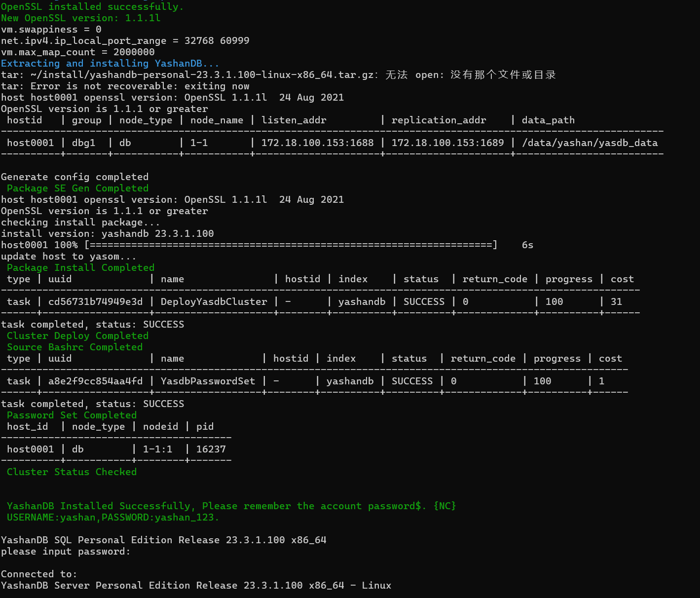Click the "YashanDB Installed Successfully" message line
The image size is (700, 598).
tap(232, 506)
